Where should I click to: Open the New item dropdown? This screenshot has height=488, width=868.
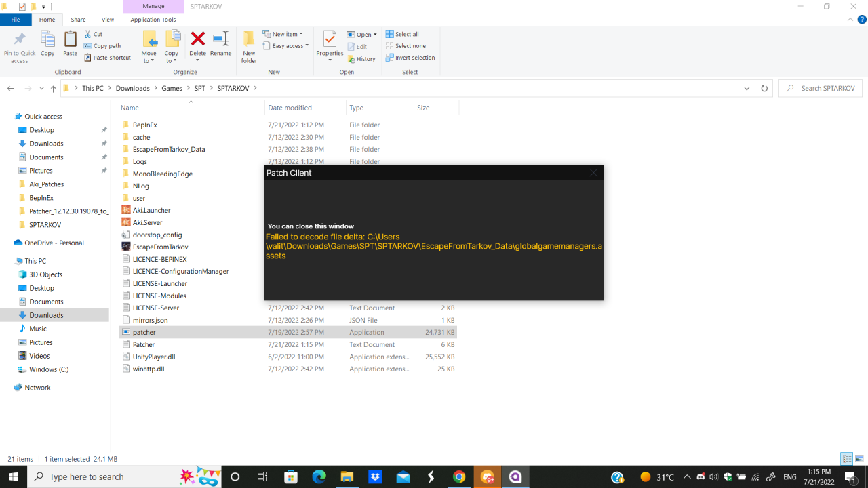coord(283,34)
